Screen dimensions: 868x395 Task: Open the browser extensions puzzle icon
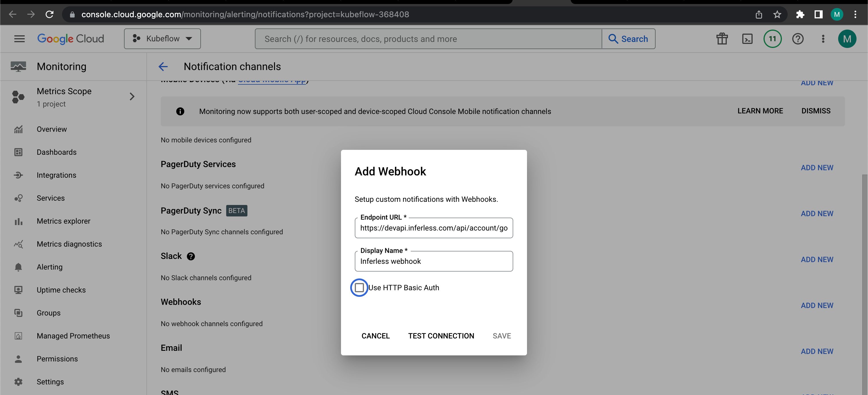(x=800, y=14)
